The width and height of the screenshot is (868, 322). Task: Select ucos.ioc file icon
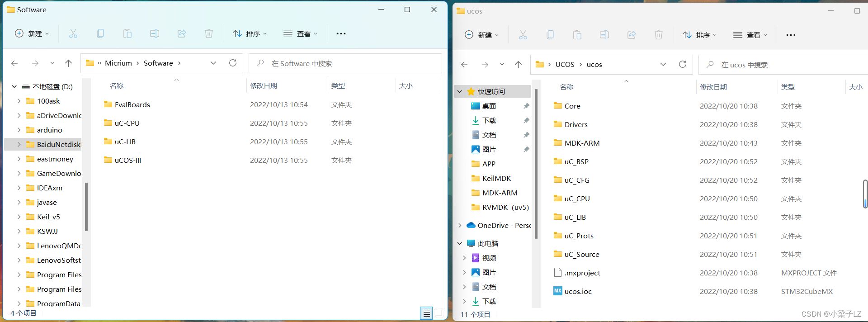click(x=558, y=291)
